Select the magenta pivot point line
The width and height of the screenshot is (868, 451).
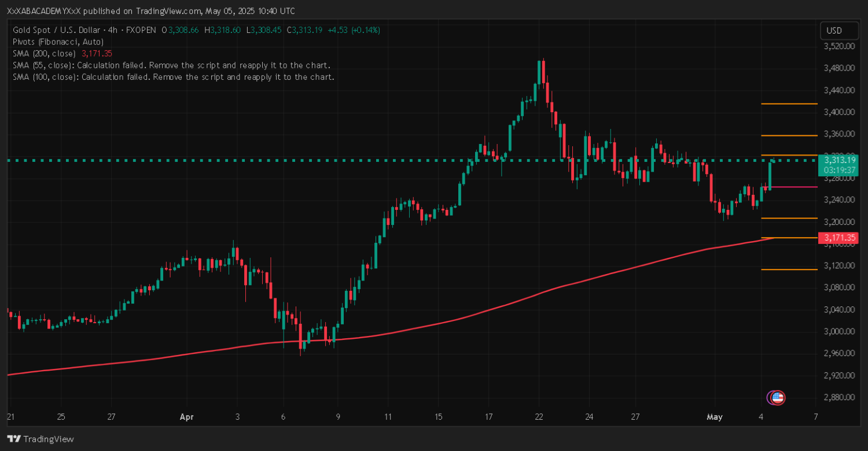pos(789,187)
